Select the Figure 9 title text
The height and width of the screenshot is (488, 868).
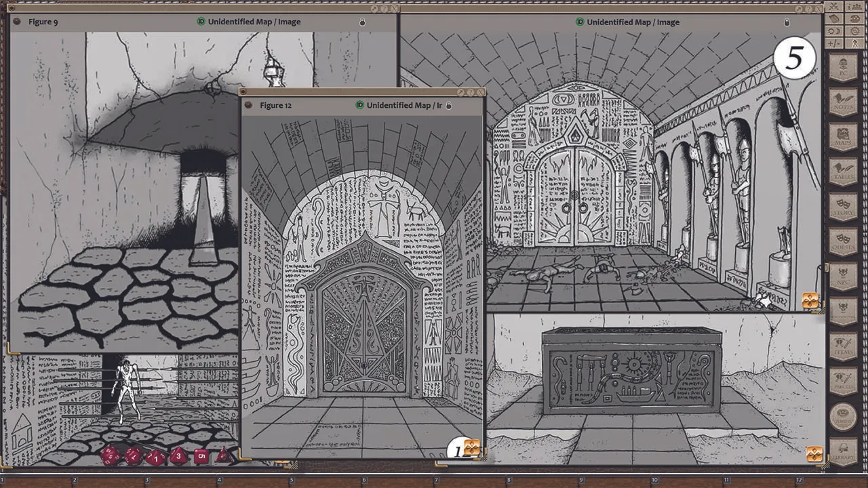(x=43, y=22)
